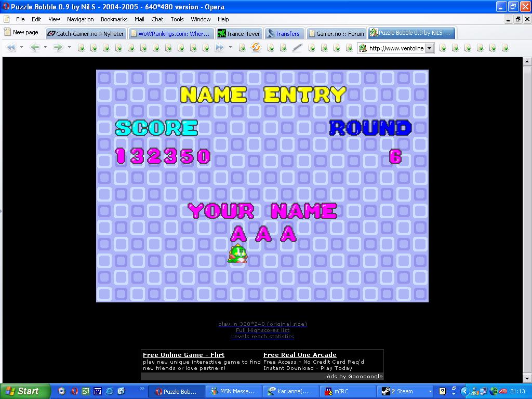Click the MSN Messenger tray icon
This screenshot has width=532, height=399.
(475, 391)
